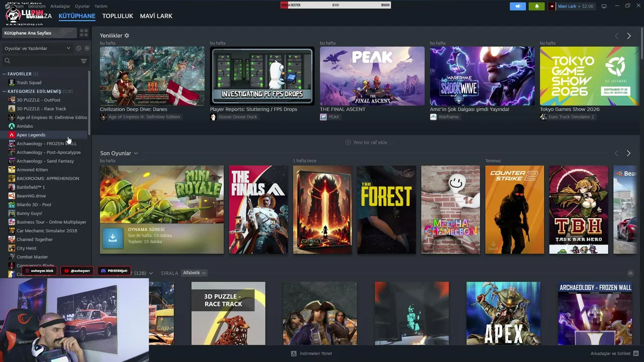Open the Yardım menu
This screenshot has height=362, width=644.
(101, 6)
